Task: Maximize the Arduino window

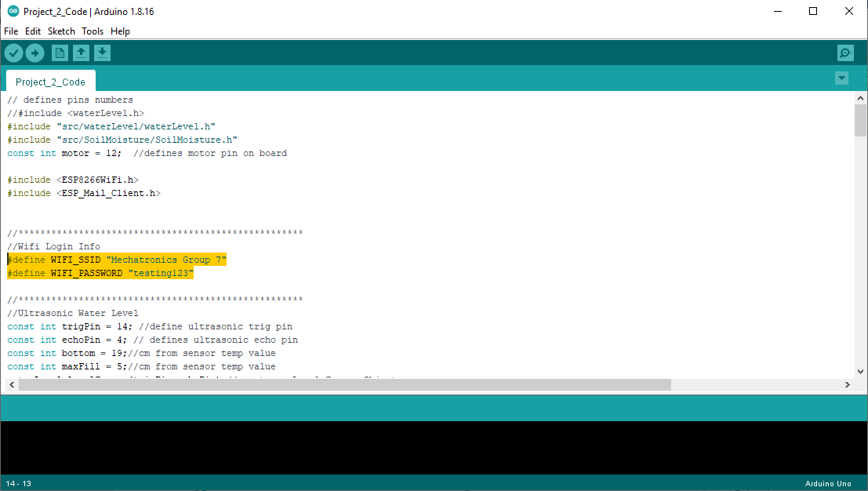Action: click(813, 11)
